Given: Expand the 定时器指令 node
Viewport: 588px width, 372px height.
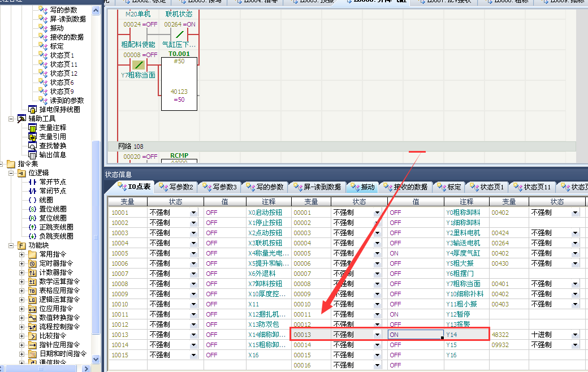Looking at the screenshot, I should pyautogui.click(x=21, y=263).
